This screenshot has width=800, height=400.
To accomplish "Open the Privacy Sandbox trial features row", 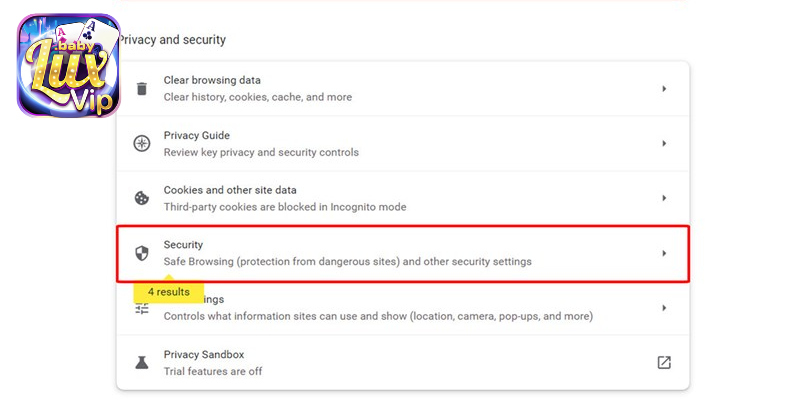I will point(403,363).
